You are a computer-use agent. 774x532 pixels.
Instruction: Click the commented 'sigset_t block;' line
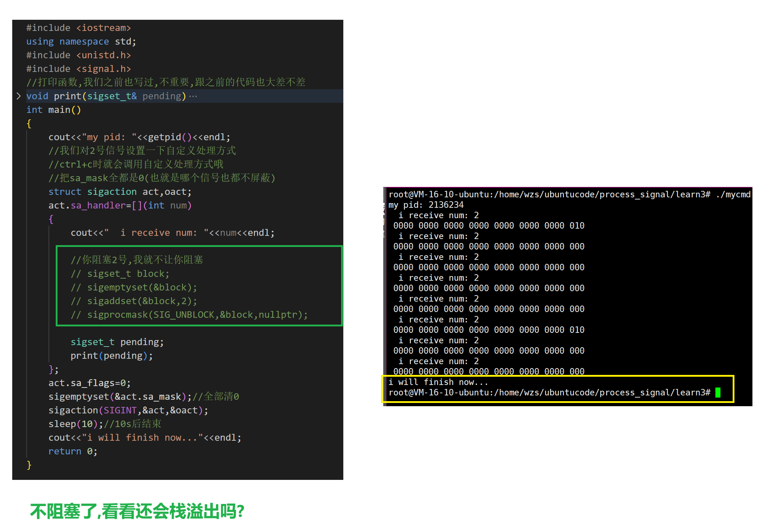tap(120, 274)
